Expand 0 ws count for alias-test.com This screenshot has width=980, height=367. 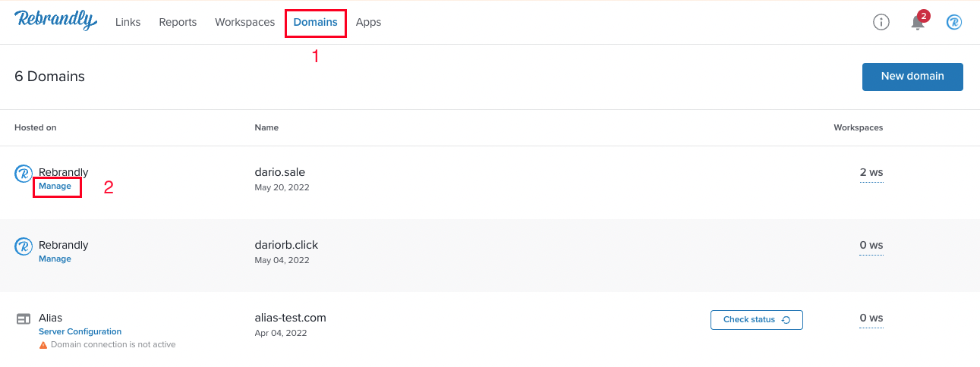(x=871, y=318)
